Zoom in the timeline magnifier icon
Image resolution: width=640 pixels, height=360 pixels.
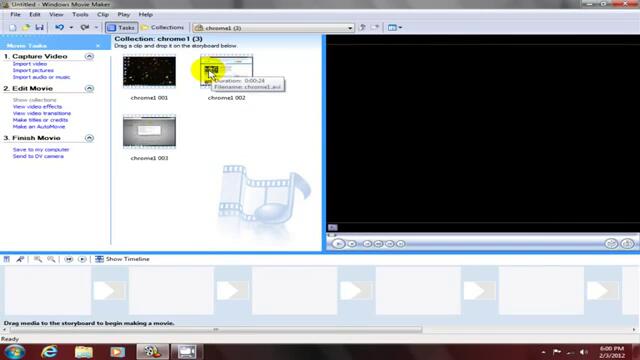[x=38, y=259]
